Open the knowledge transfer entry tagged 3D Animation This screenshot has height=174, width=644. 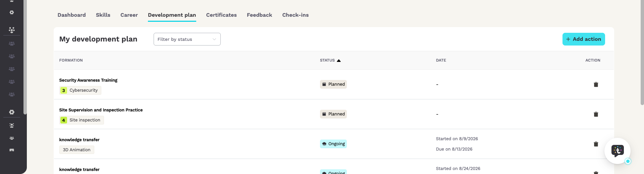click(79, 140)
